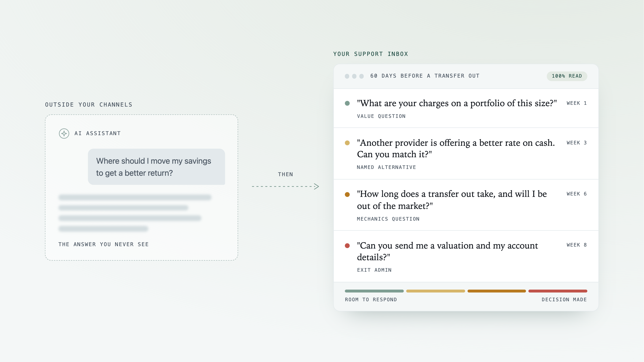Click the green dot beside the charges question

[x=347, y=103]
